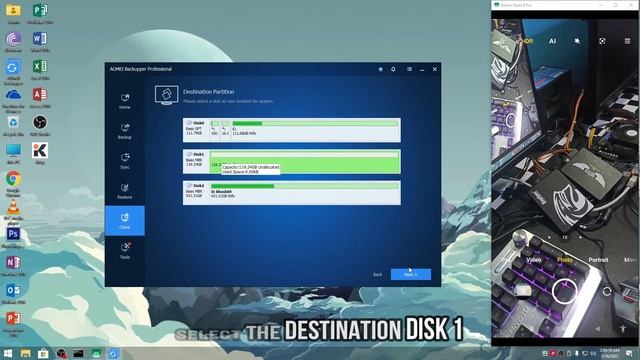
Task: Open File Explorer from taskbar
Action: pyautogui.click(x=26, y=353)
